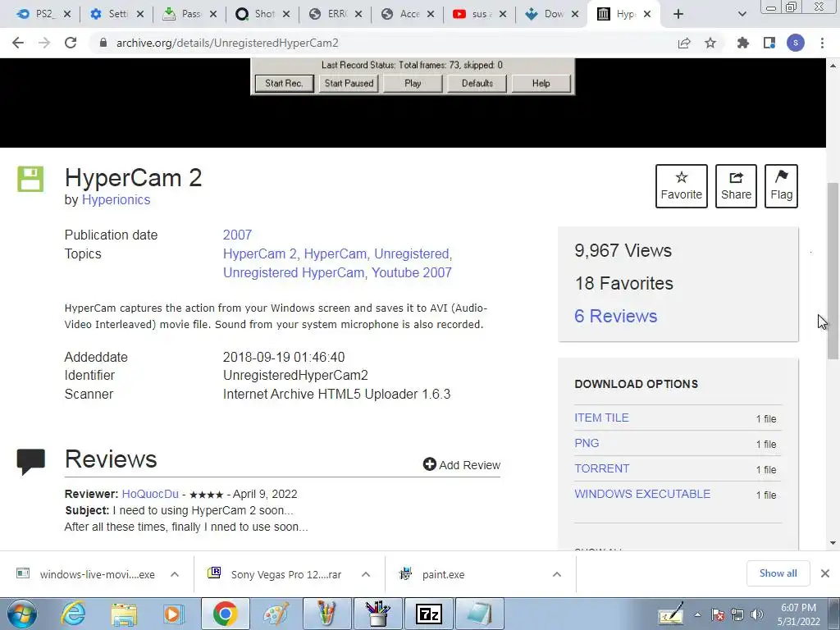Download the TORRENT file
Image resolution: width=840 pixels, height=630 pixels.
(x=601, y=468)
